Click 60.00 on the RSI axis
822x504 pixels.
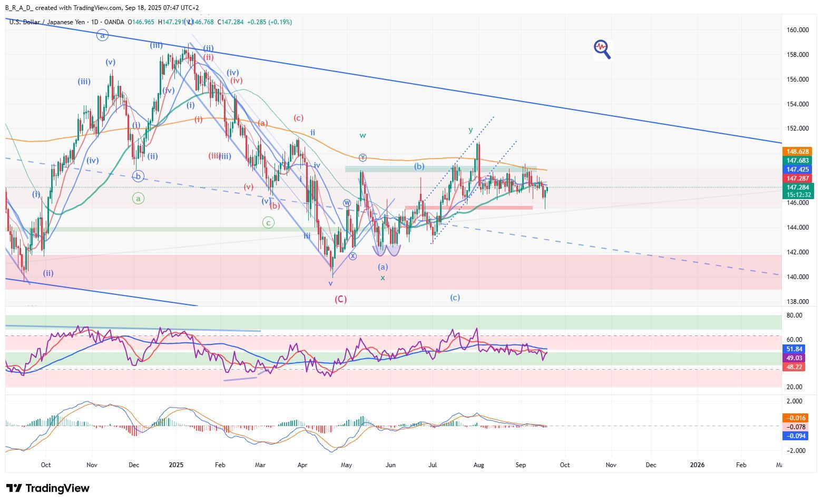click(x=795, y=340)
